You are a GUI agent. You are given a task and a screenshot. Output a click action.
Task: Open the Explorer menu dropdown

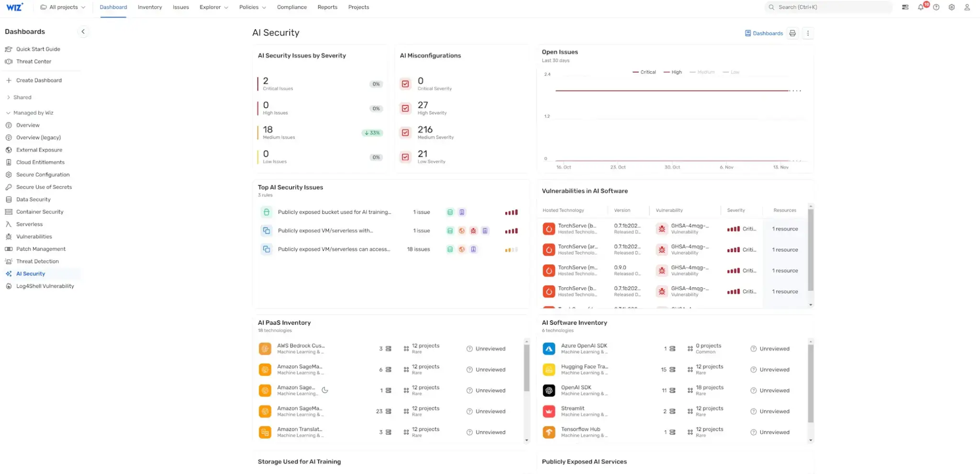214,7
